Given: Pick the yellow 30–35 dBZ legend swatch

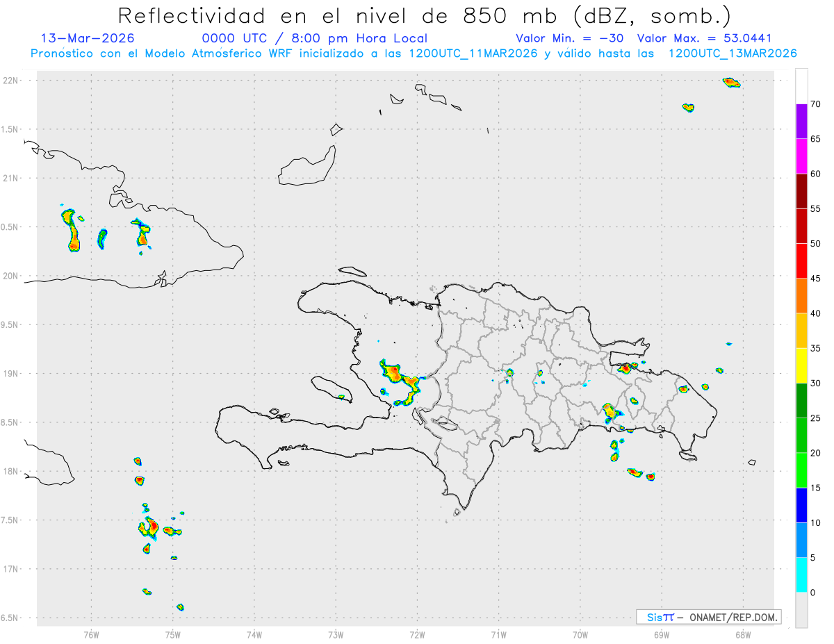Looking at the screenshot, I should tap(801, 365).
